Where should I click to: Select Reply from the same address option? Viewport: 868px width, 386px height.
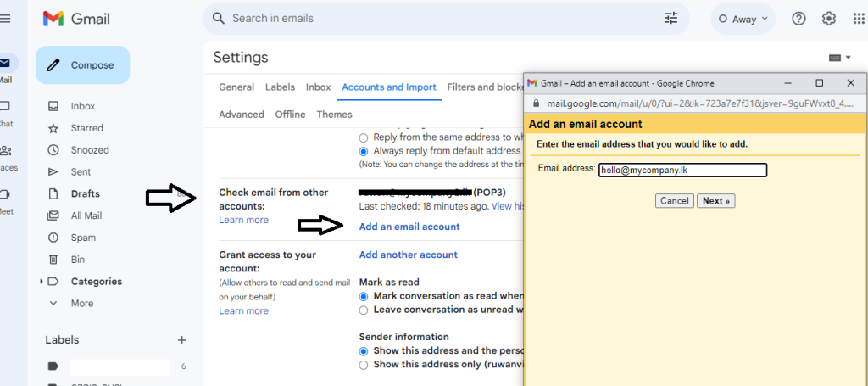point(363,137)
